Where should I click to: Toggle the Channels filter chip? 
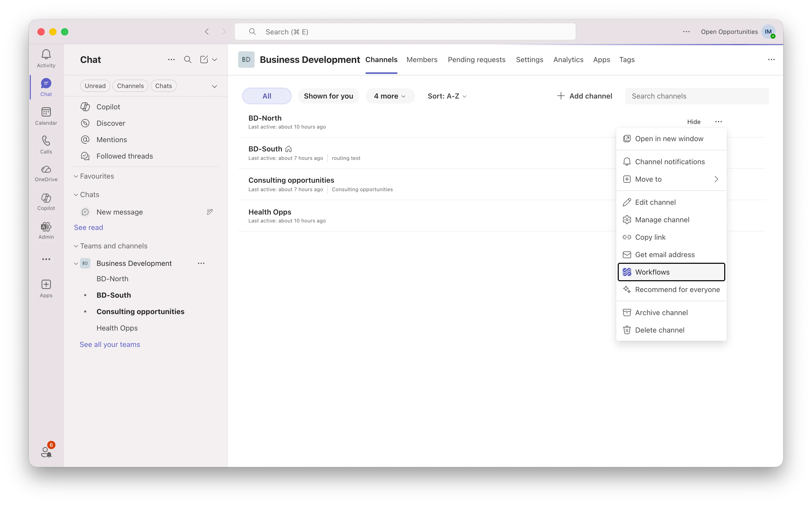click(130, 86)
